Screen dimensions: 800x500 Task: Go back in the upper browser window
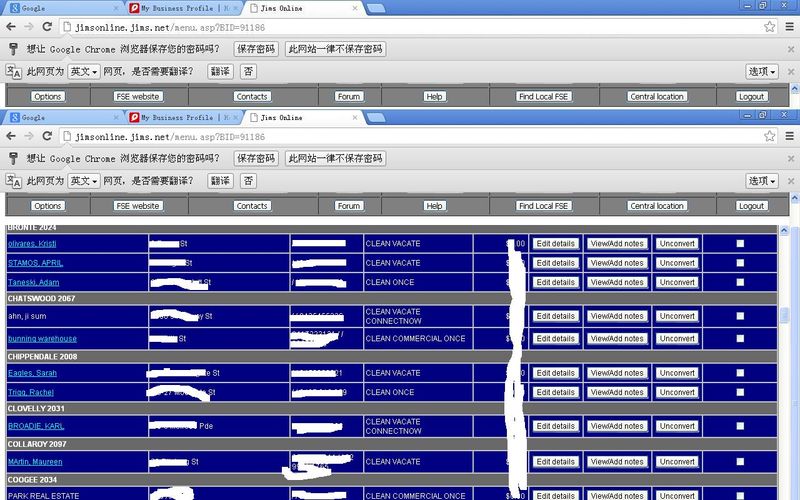(11, 27)
